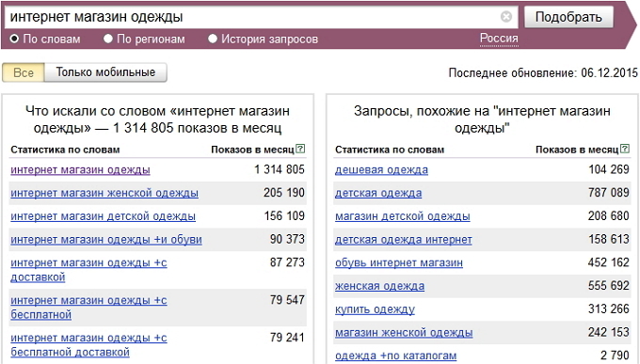Open the 'дешевая одежда' link
The width and height of the screenshot is (640, 364).
click(381, 169)
